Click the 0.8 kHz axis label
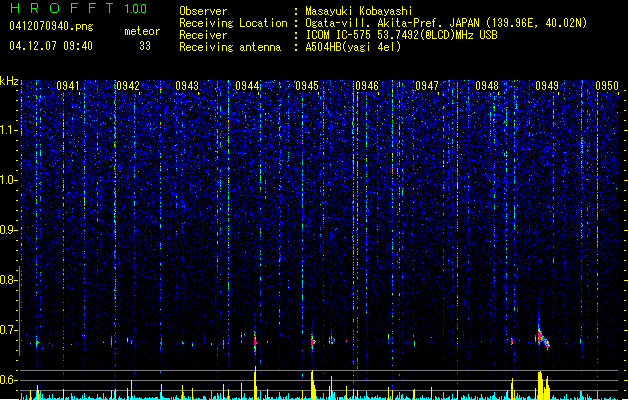629x400 pixels. [8, 280]
